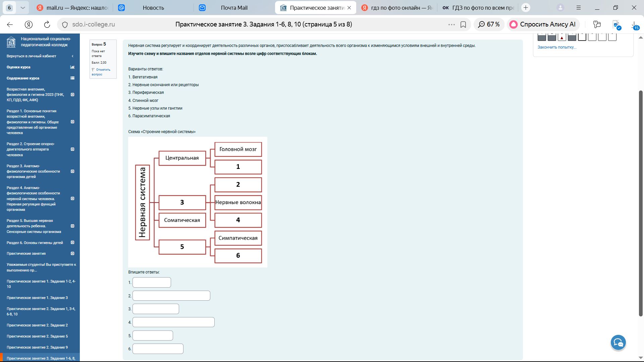Open the support chat bubble
Viewport: 644px width, 362px height.
(x=618, y=343)
